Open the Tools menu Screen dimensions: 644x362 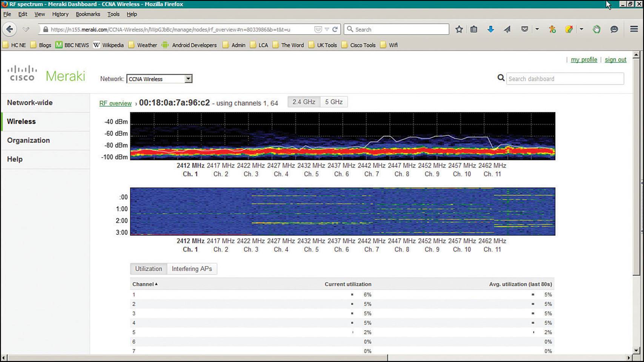tap(113, 14)
